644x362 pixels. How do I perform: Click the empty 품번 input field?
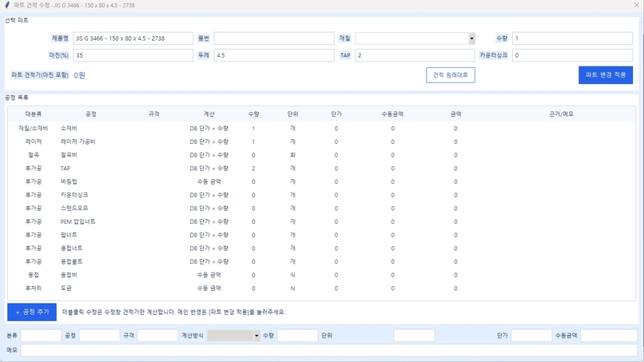(x=274, y=38)
